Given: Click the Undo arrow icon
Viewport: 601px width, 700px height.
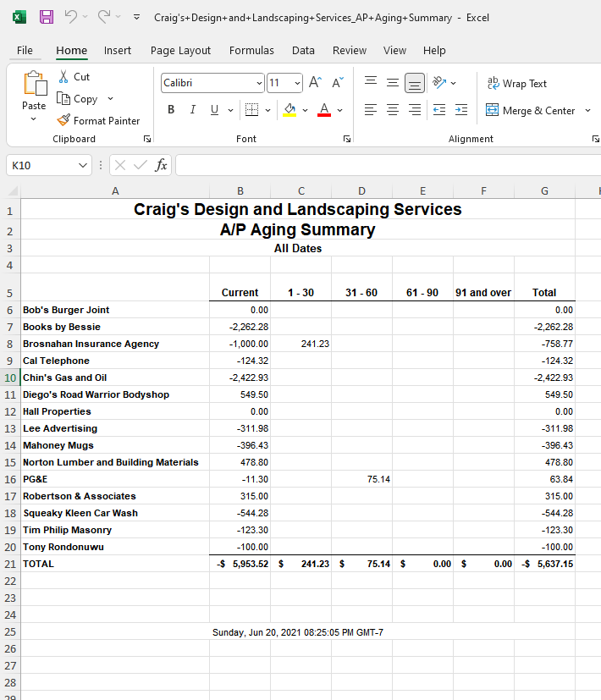Looking at the screenshot, I should (70, 17).
